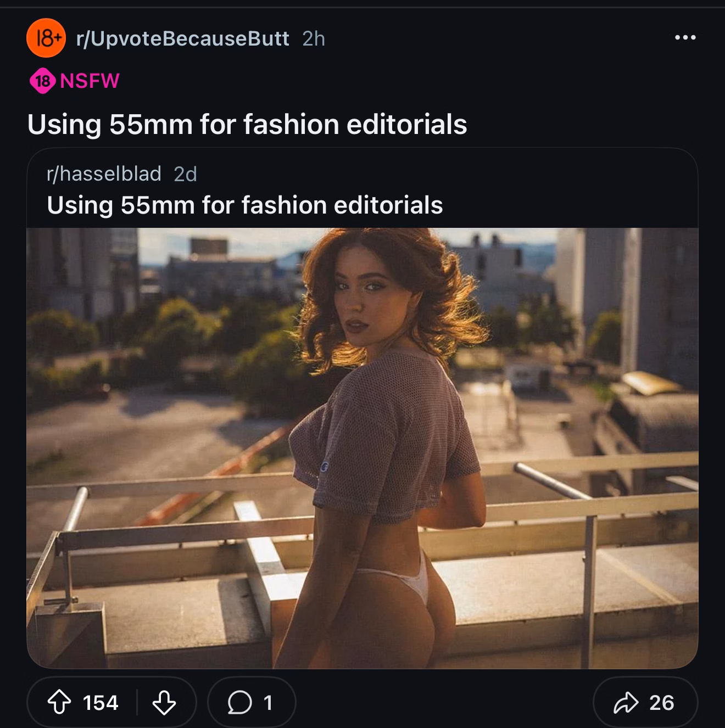Upvote the post
Image resolution: width=725 pixels, height=728 pixels.
click(59, 702)
